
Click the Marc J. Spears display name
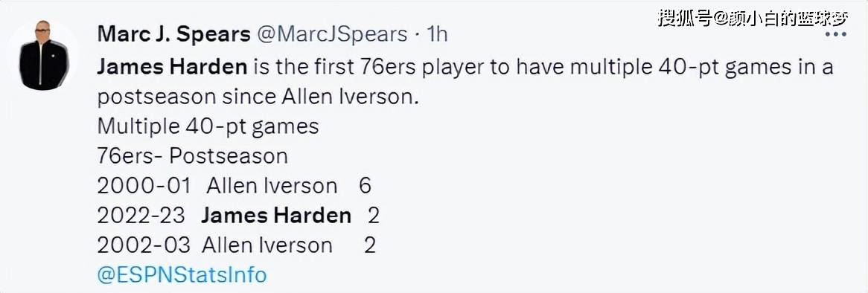[173, 35]
